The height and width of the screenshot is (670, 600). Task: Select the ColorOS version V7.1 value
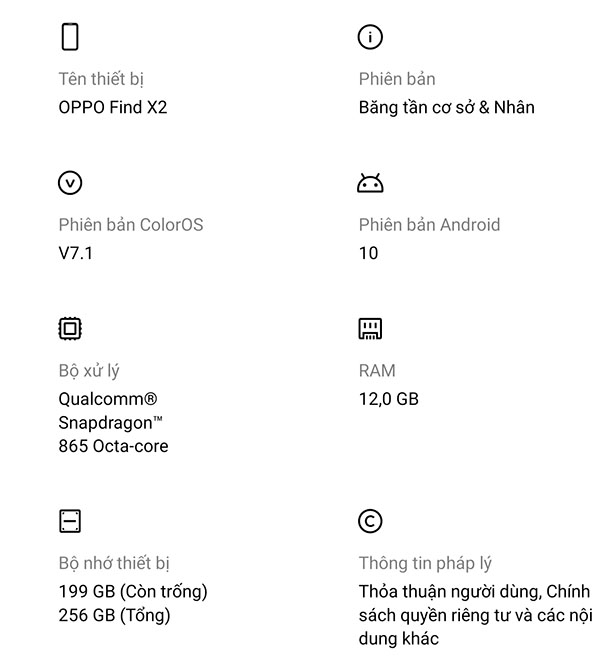pos(76,253)
